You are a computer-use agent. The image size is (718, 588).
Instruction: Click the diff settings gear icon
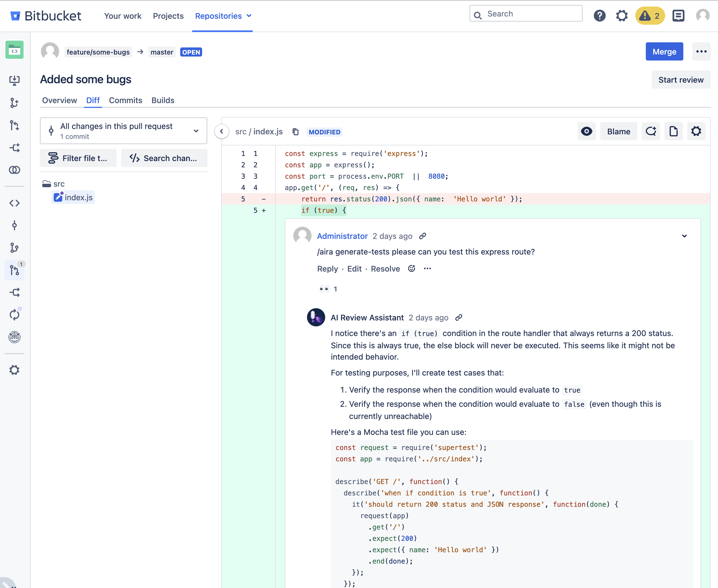[696, 132]
